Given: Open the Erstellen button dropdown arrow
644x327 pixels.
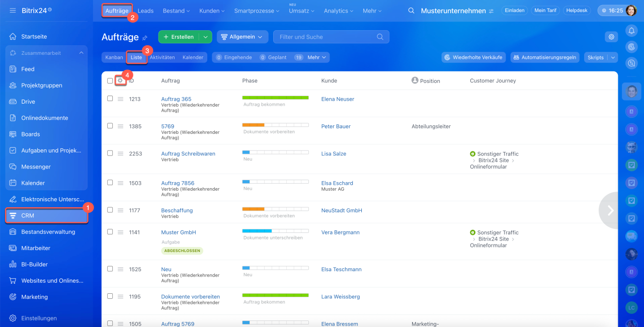Looking at the screenshot, I should (205, 37).
